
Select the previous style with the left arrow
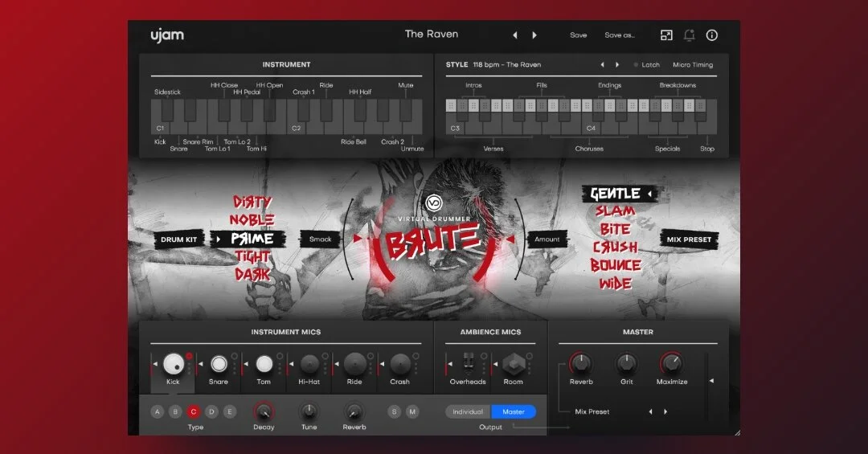[602, 65]
